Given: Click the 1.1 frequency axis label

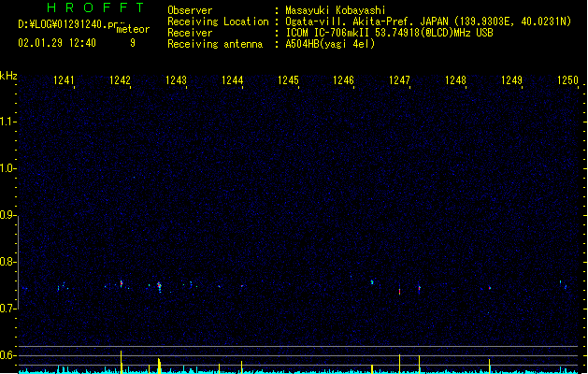Looking at the screenshot, I should pyautogui.click(x=7, y=122).
